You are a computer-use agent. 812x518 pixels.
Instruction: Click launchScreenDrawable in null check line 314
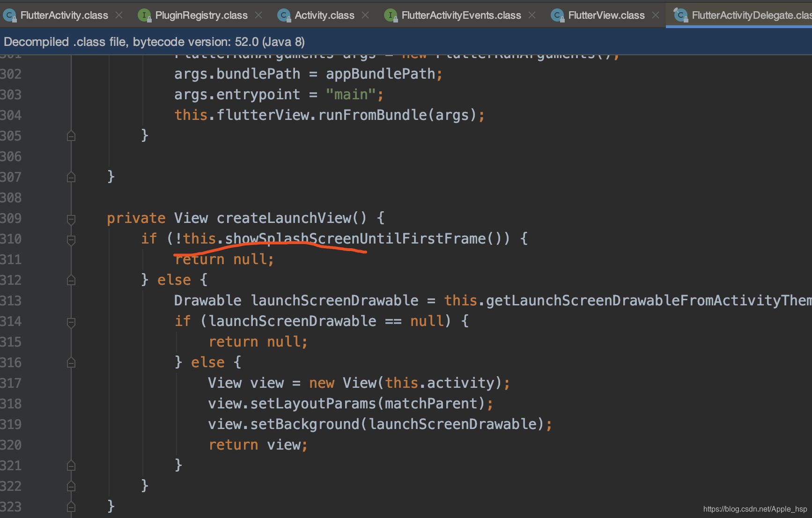[x=293, y=321]
